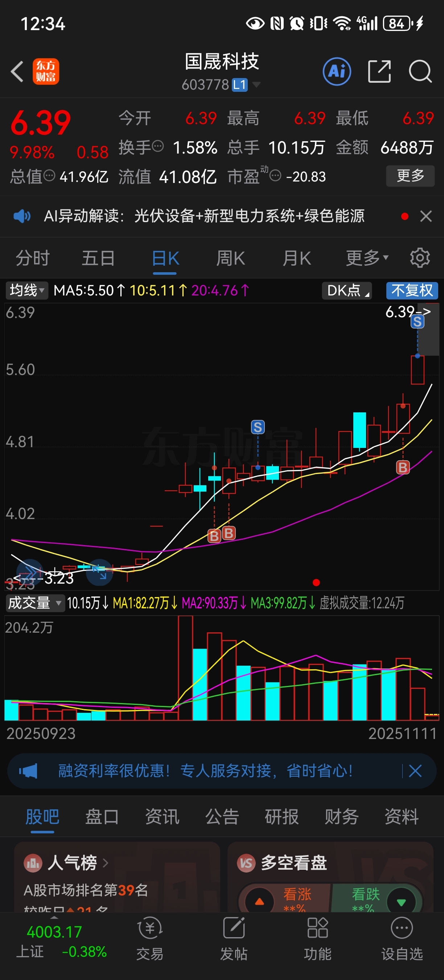Tap the 虚拟成交量:12.24万 label
The image size is (444, 980).
pyautogui.click(x=362, y=603)
